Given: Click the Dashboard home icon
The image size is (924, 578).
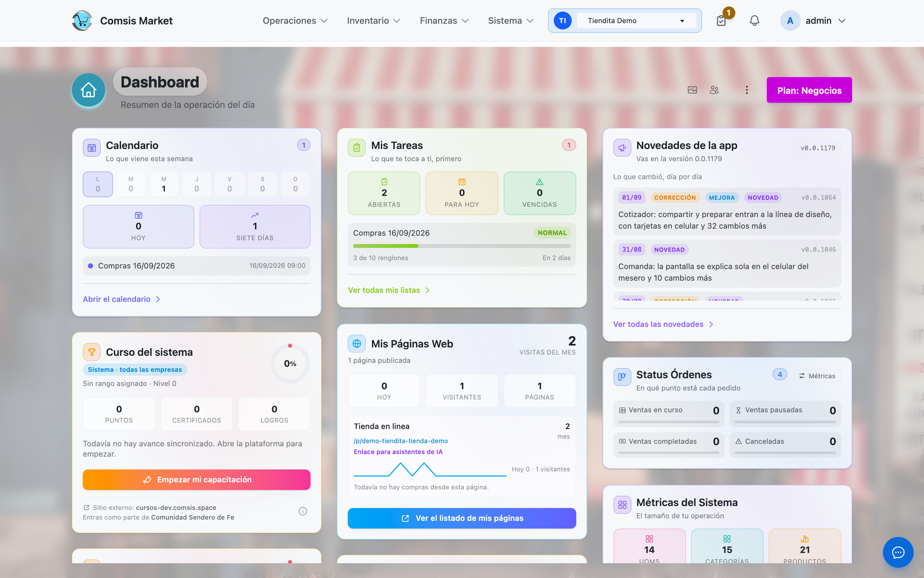Looking at the screenshot, I should pos(89,90).
